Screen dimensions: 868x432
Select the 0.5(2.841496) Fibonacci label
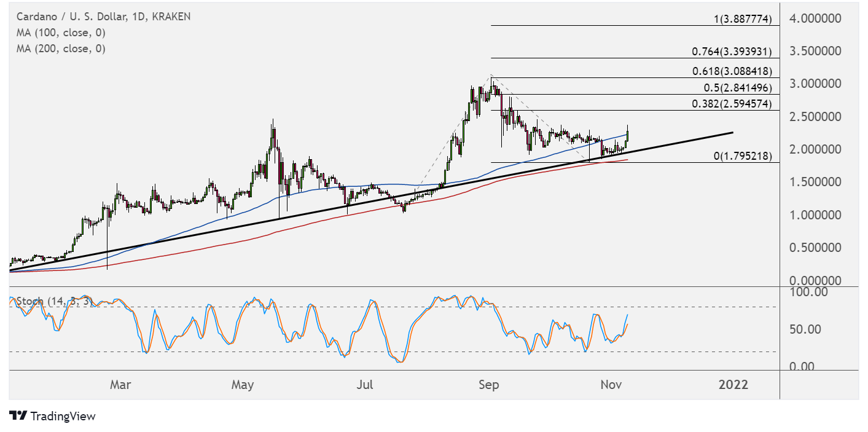pos(737,87)
